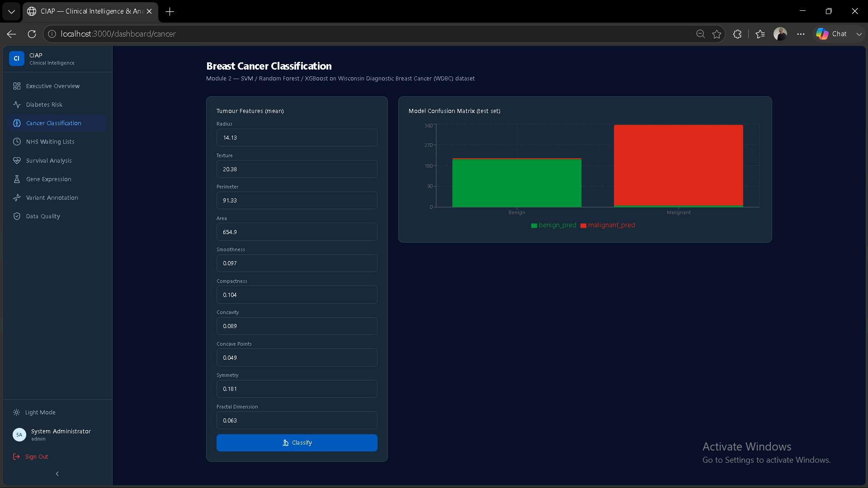This screenshot has width=868, height=488.
Task: Navigate to NHS Waiting Lists
Action: coord(57,141)
